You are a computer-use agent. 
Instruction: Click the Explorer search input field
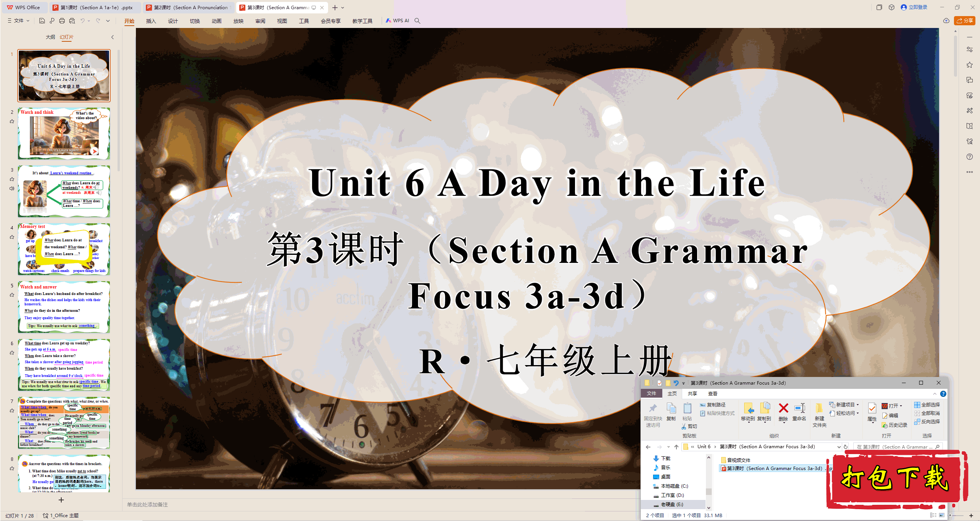[x=898, y=447]
